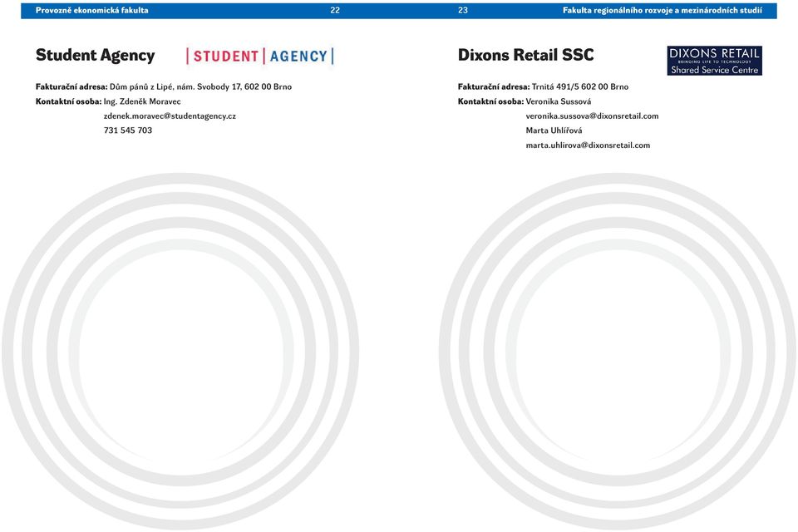Open email veronika.sussova@dixonsretail.com
This screenshot has height=532, width=798.
pyautogui.click(x=592, y=116)
